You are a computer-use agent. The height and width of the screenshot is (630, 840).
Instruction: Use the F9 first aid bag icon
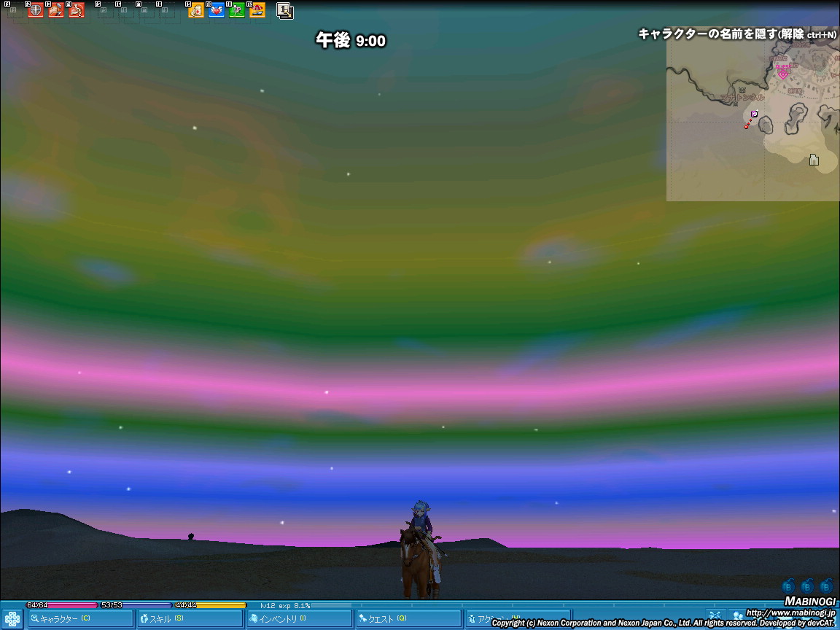tap(196, 10)
